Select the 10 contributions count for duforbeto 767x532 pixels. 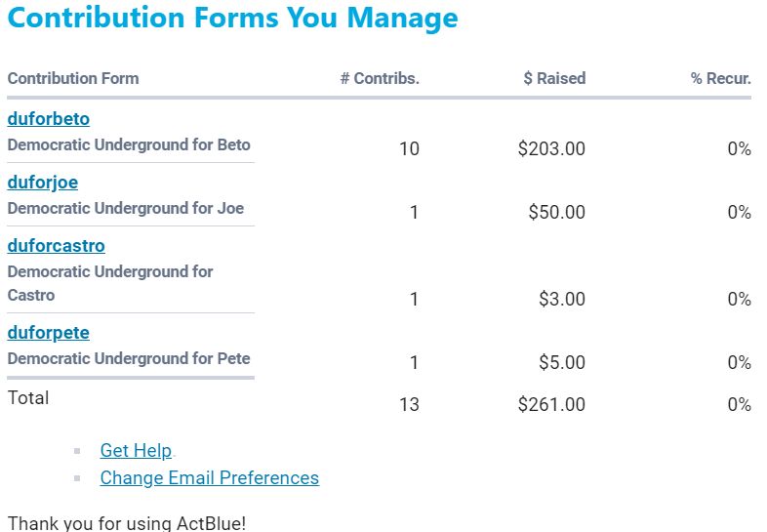click(x=409, y=149)
